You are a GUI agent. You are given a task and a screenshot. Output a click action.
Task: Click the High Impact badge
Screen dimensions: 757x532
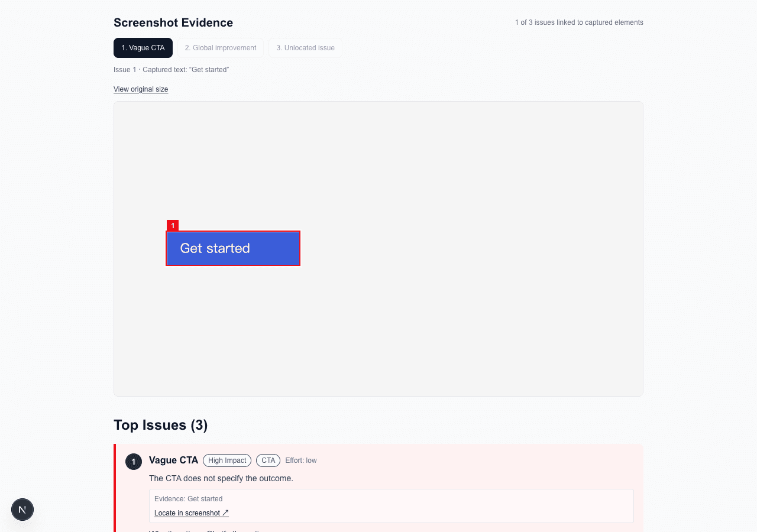pyautogui.click(x=227, y=460)
